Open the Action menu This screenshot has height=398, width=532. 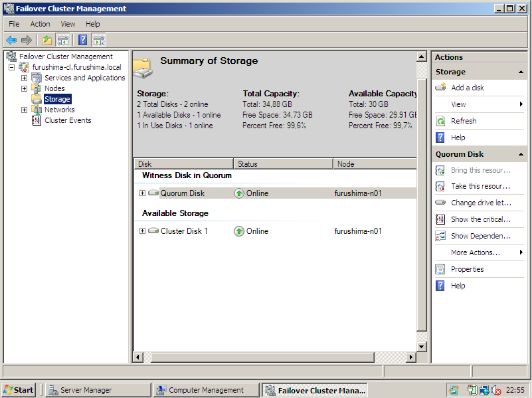click(40, 24)
